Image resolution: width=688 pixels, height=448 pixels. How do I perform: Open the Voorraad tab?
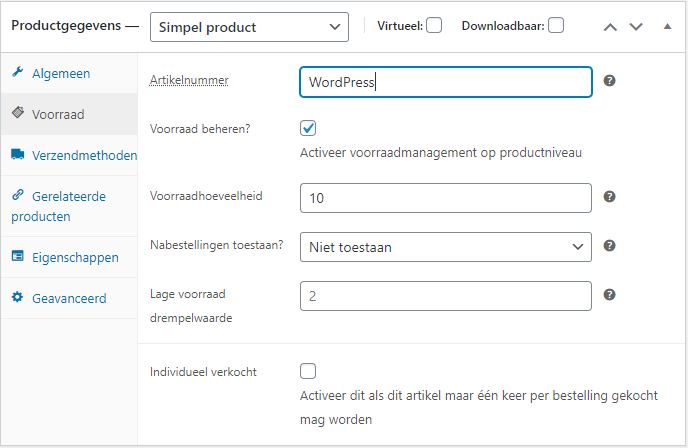[69, 114]
